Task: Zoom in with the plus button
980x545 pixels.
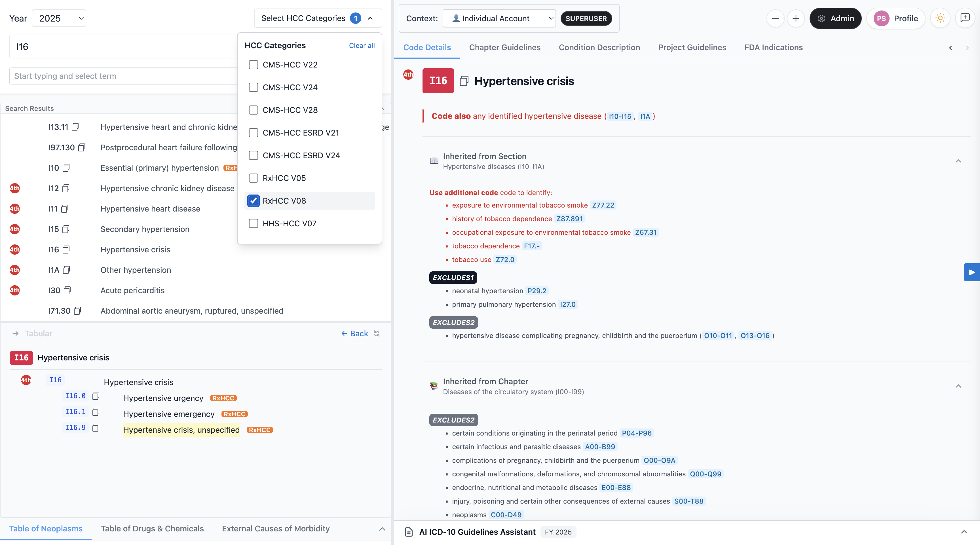Action: coord(796,18)
